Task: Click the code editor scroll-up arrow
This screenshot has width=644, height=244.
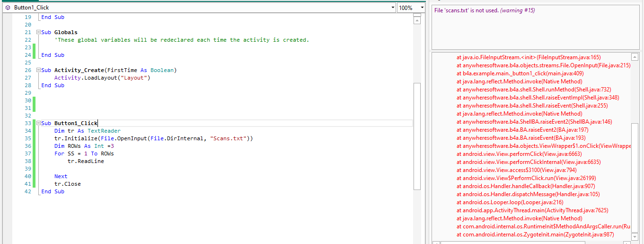Action: 417,20
